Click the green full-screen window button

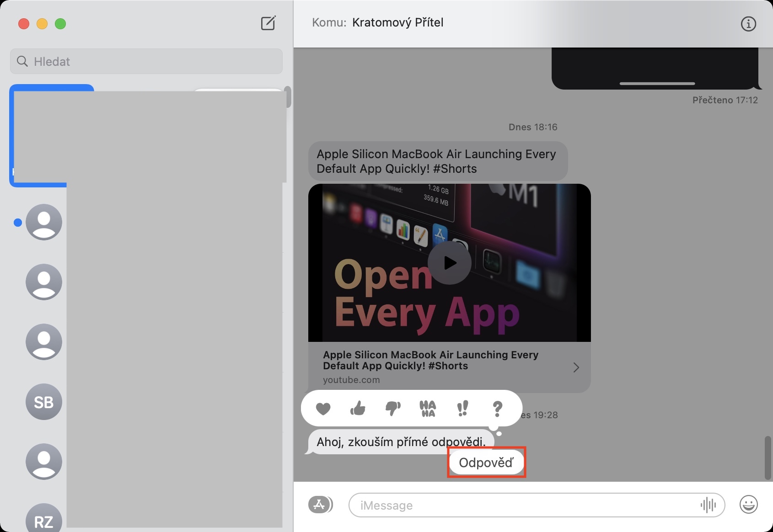coord(60,24)
